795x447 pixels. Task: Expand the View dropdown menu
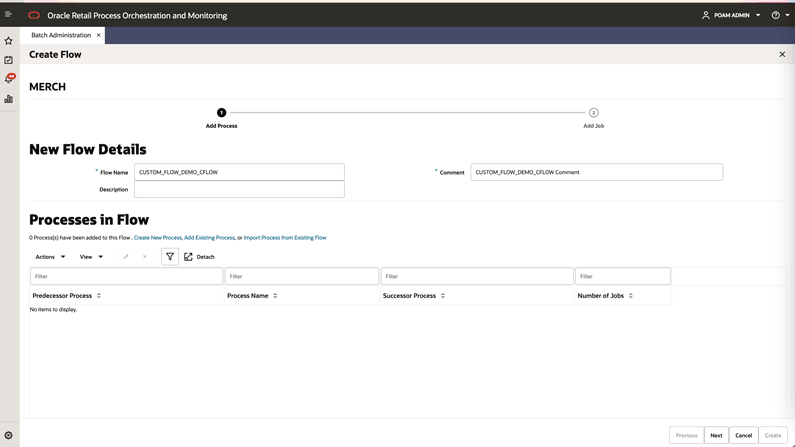tap(91, 256)
